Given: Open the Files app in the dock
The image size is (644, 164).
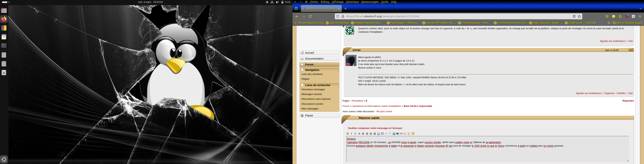Looking at the screenshot, I should (4, 10).
